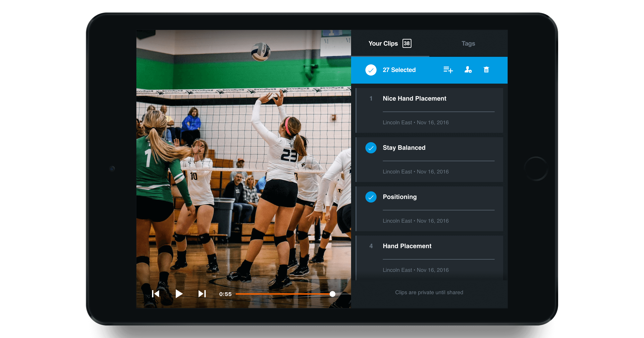Open the Your Clips tab
This screenshot has height=338, width=644.
[x=383, y=44]
